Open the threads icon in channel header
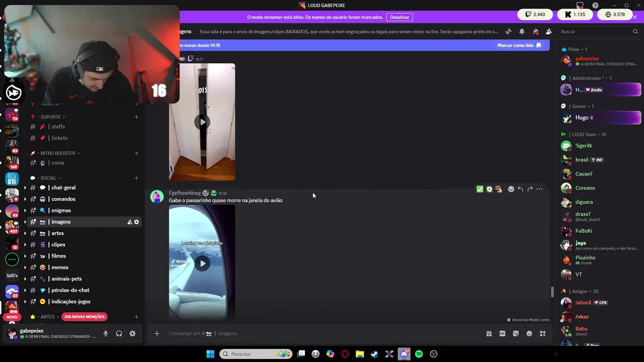This screenshot has height=362, width=644. coord(508,31)
